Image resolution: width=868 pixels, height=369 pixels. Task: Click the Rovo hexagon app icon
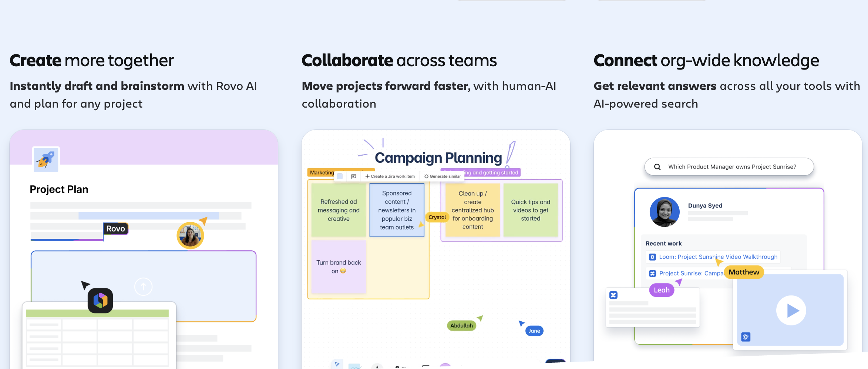pos(100,300)
